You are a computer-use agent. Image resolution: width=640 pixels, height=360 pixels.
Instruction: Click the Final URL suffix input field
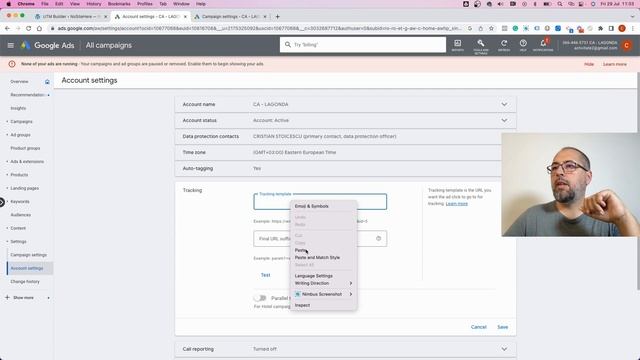pos(320,238)
